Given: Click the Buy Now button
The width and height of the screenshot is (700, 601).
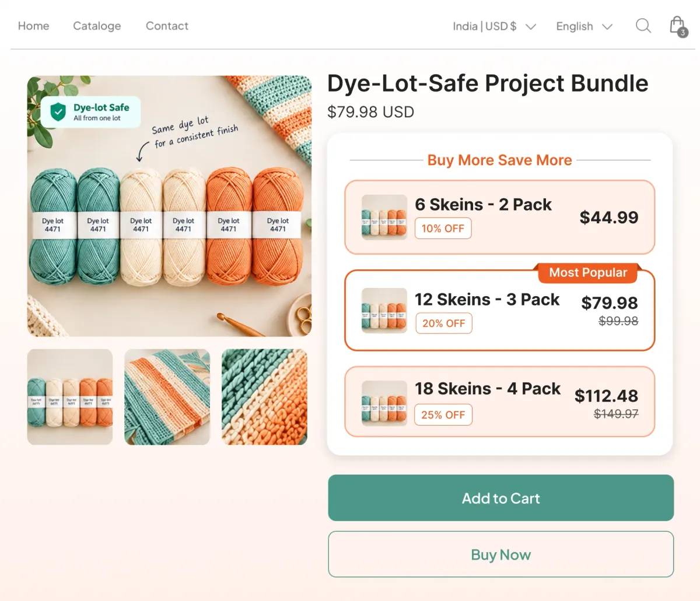Looking at the screenshot, I should (x=501, y=554).
